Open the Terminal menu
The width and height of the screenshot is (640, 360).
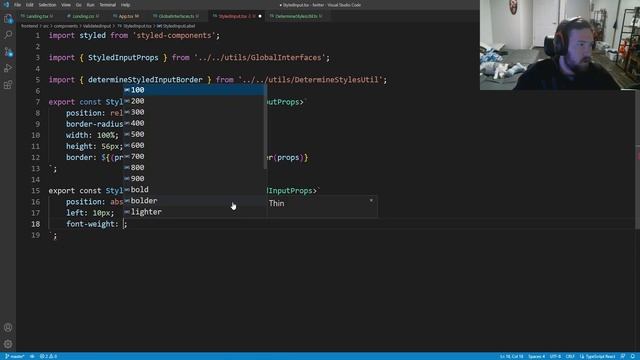tap(108, 5)
